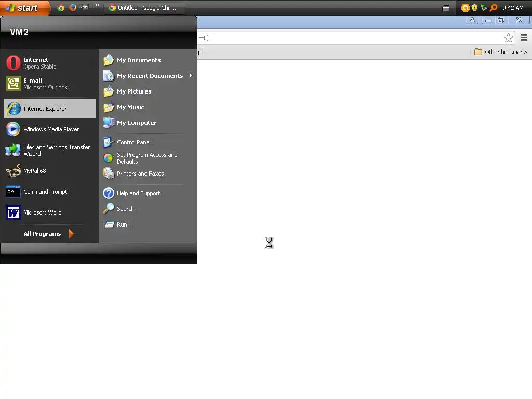Click the 9:42 AM clock

(513, 8)
